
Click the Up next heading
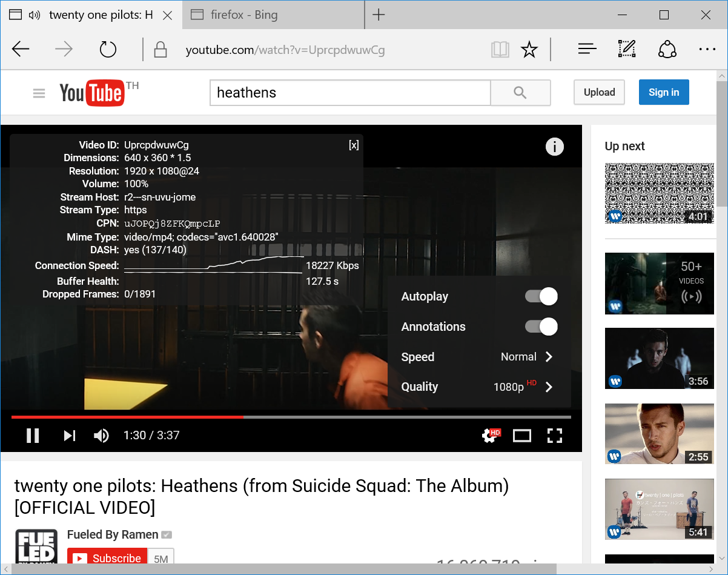[624, 146]
